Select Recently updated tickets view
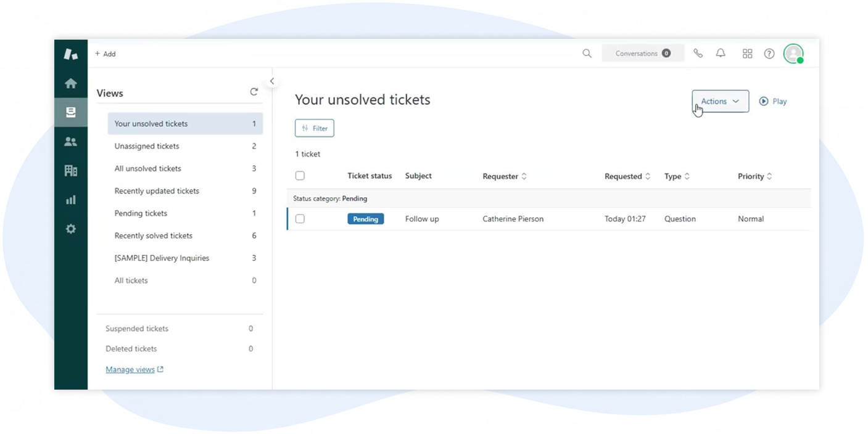The image size is (868, 434). [x=185, y=191]
